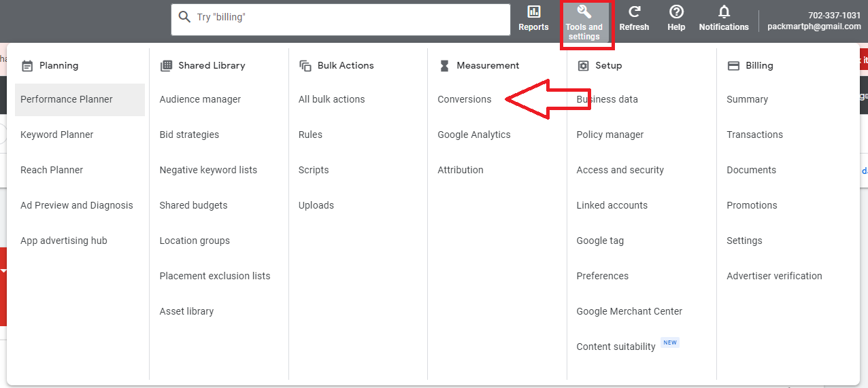The width and height of the screenshot is (868, 388).
Task: Open Policy manager
Action: coord(610,135)
